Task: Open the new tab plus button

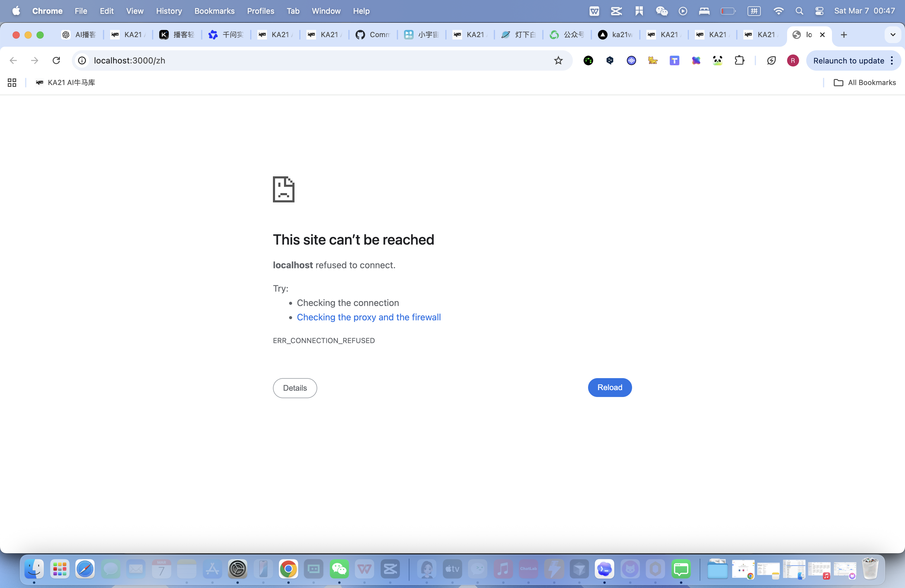Action: [x=844, y=35]
